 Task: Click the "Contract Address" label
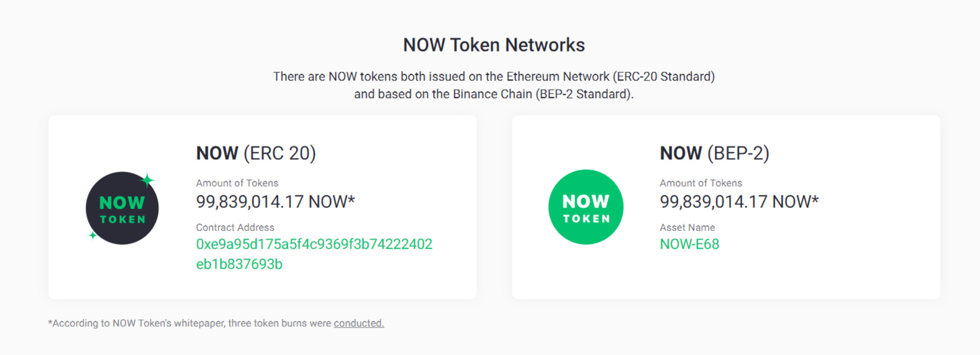pos(235,227)
